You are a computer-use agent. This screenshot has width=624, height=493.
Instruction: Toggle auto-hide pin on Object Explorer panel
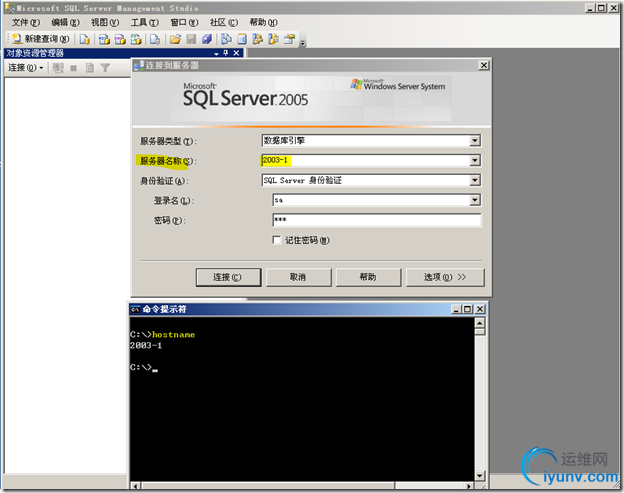(x=226, y=53)
